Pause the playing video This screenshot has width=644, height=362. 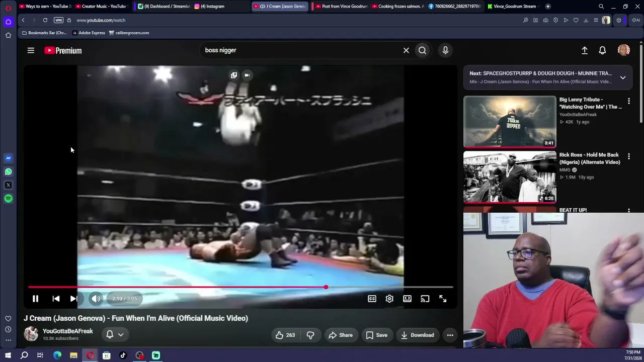tap(35, 299)
